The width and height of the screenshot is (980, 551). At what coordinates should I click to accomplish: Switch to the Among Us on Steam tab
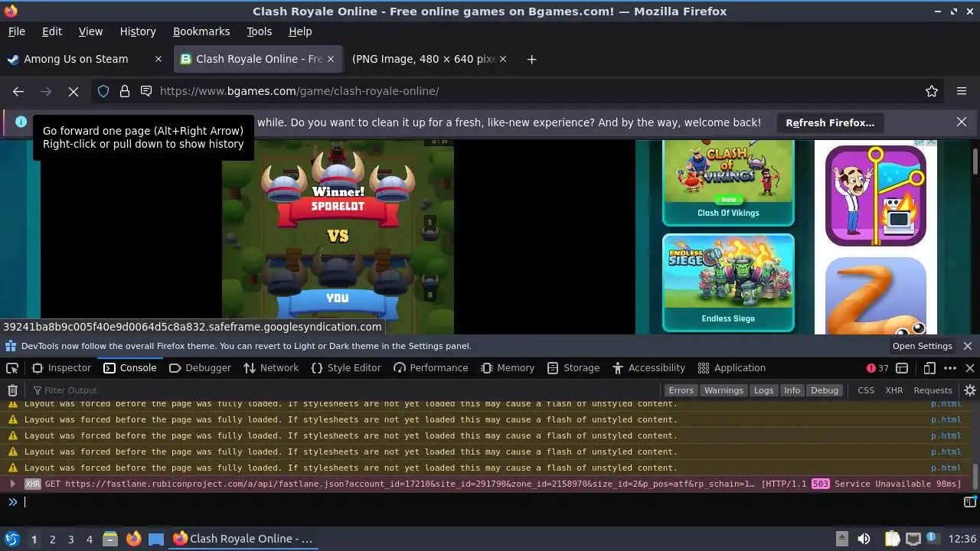(76, 59)
